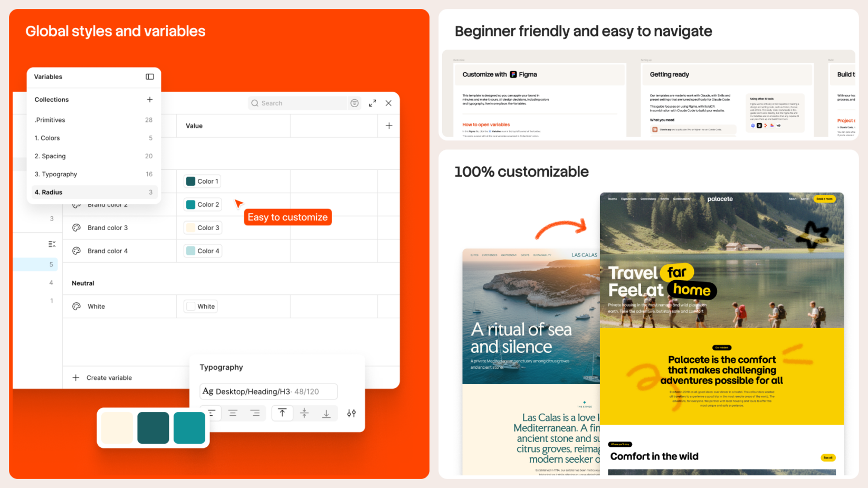Click the Color 1 swatch chip
The image size is (868, 488).
[x=202, y=181]
